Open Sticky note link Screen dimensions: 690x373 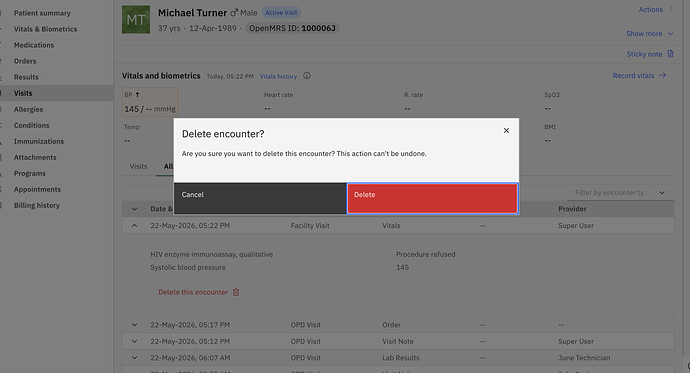tap(644, 54)
